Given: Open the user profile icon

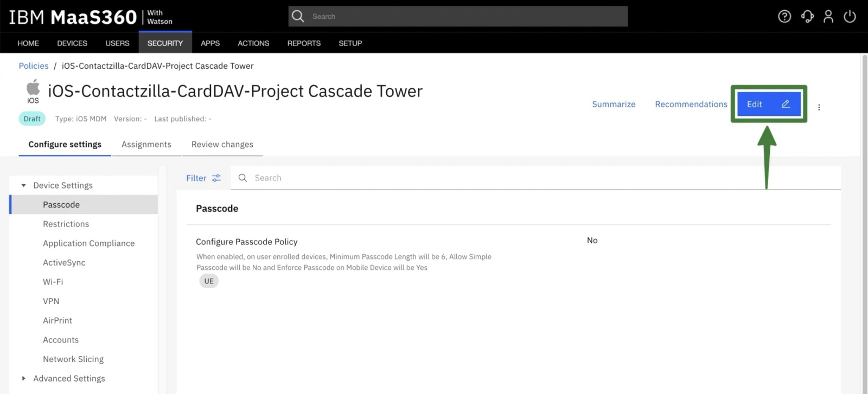Looking at the screenshot, I should tap(828, 16).
